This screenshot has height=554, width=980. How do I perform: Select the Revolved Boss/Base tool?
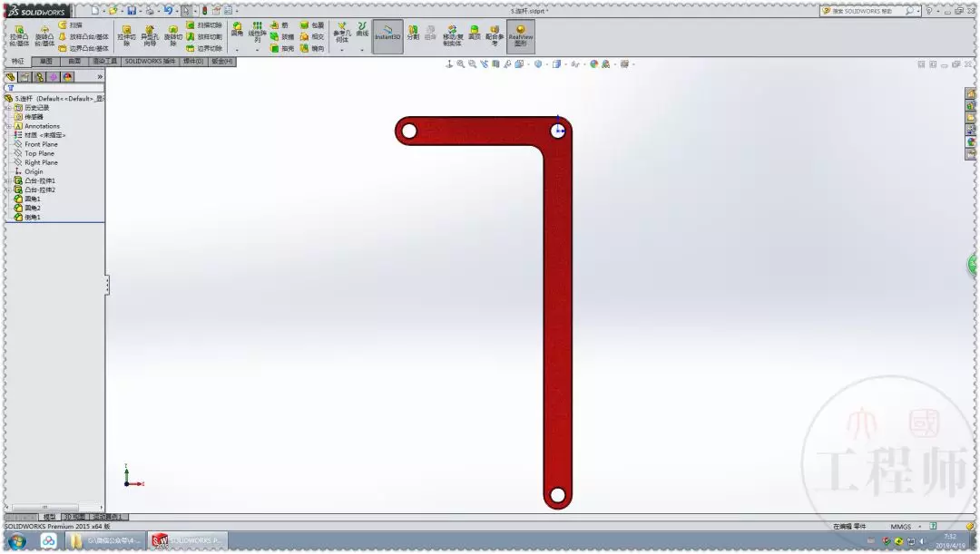44,35
